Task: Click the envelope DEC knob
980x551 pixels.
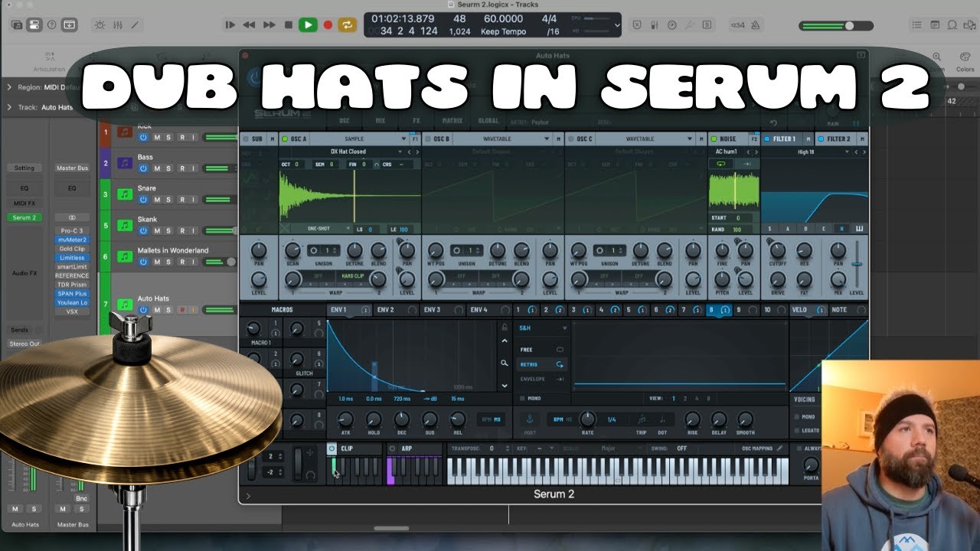Action: pyautogui.click(x=401, y=419)
